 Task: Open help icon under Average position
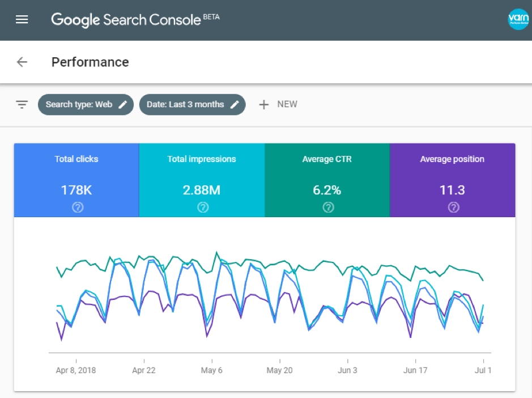pyautogui.click(x=454, y=207)
